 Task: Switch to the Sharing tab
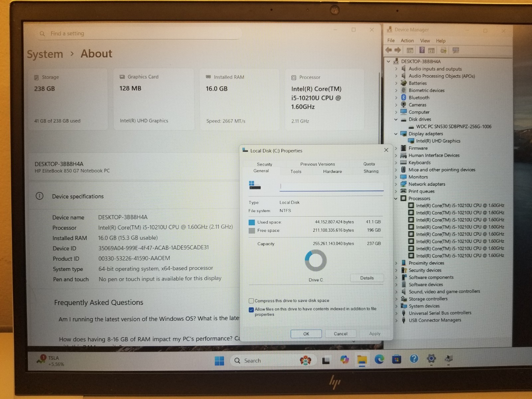(x=371, y=171)
